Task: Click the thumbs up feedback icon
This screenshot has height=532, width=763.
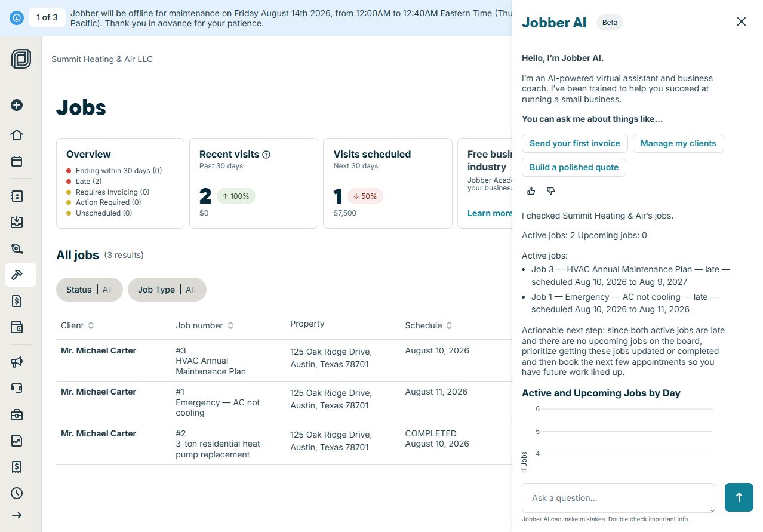Action: [x=531, y=191]
